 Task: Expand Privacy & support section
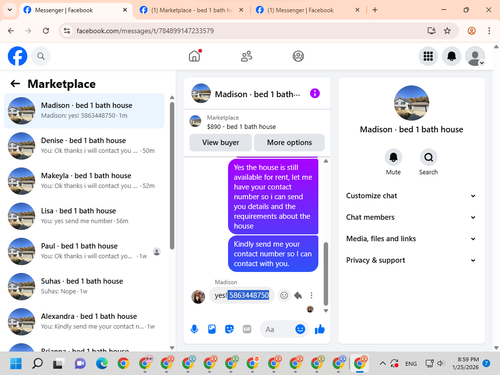pyautogui.click(x=411, y=260)
